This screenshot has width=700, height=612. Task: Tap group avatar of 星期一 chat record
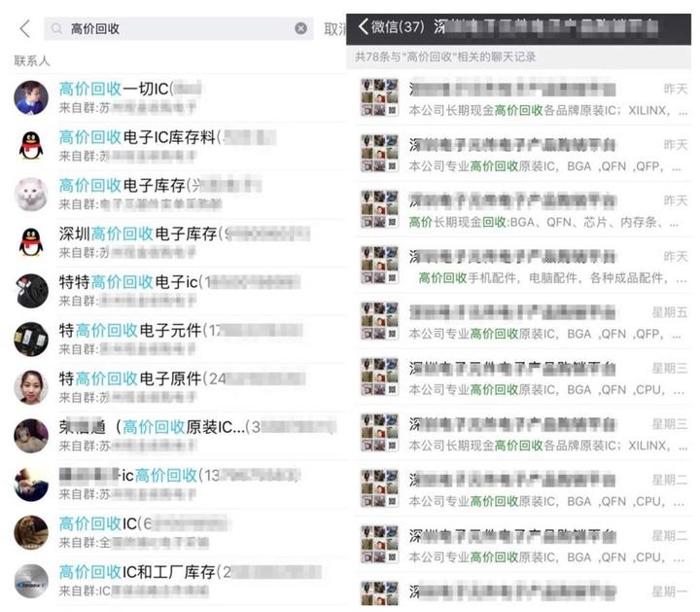pos(379,594)
